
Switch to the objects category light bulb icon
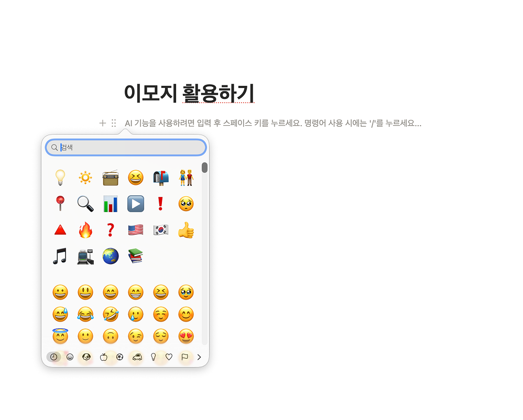(x=153, y=357)
